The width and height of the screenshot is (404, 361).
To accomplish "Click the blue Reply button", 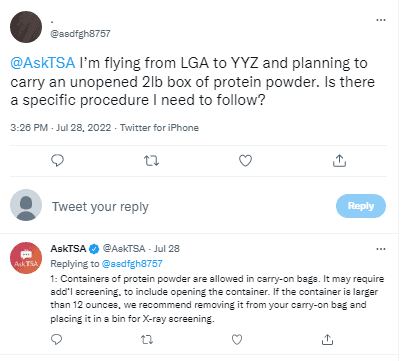I will (361, 206).
